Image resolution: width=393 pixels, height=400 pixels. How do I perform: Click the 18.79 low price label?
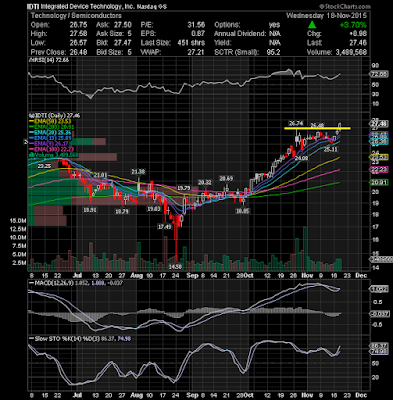122,211
